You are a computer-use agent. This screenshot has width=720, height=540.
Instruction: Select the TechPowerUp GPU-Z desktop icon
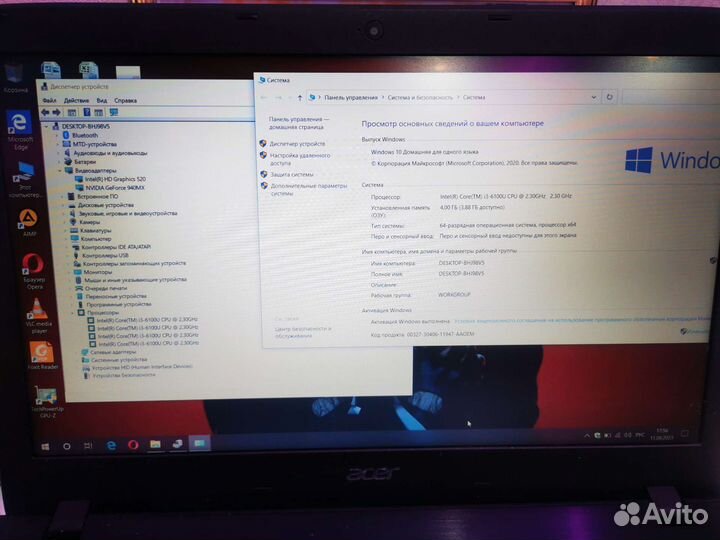47,402
